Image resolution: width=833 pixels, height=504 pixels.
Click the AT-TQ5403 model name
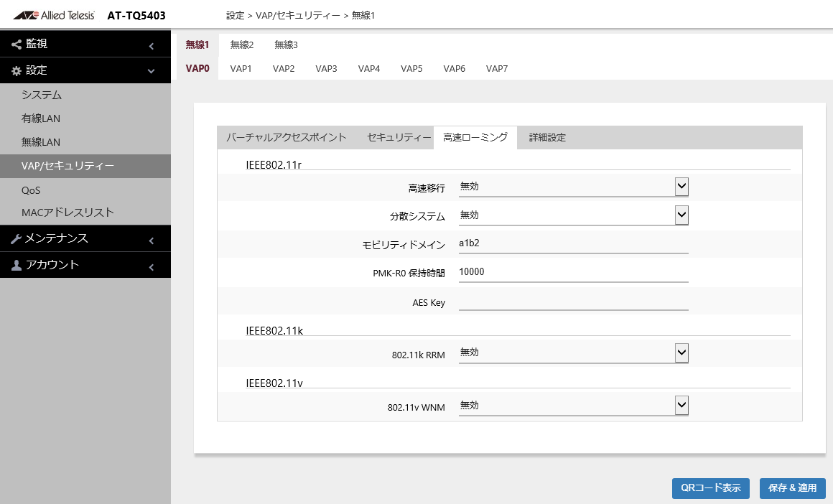click(x=136, y=16)
